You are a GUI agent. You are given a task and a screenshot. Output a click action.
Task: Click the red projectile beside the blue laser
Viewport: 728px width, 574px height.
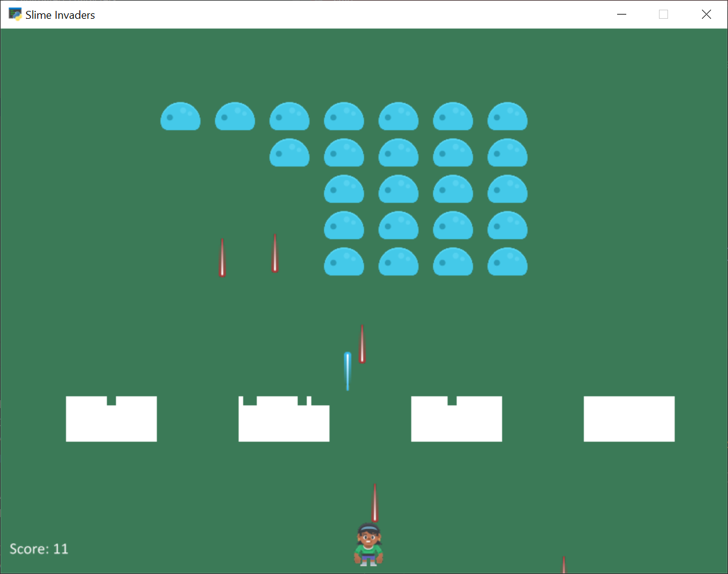point(362,345)
